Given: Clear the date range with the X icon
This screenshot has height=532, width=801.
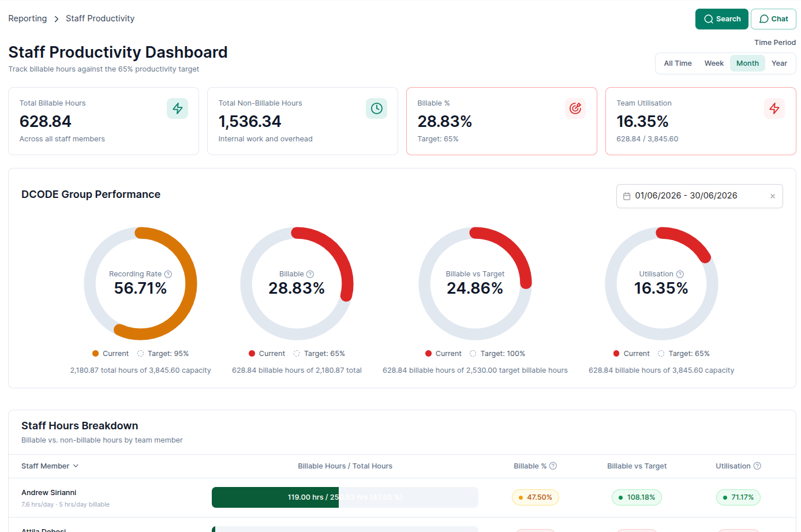Looking at the screenshot, I should tap(773, 196).
